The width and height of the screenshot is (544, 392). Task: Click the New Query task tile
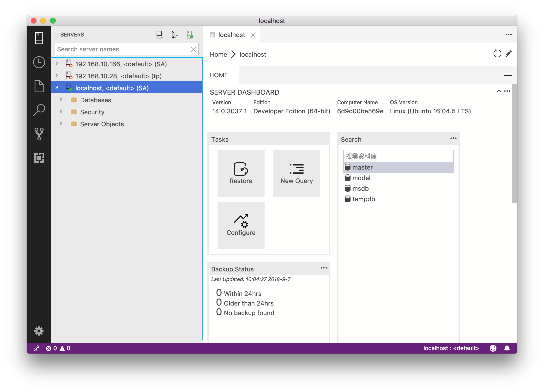coord(297,173)
